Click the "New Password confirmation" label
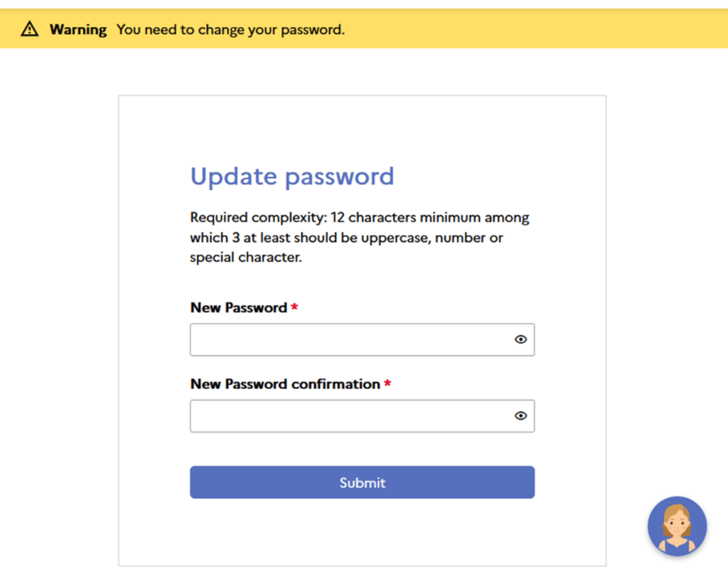This screenshot has width=728, height=582. (x=285, y=384)
